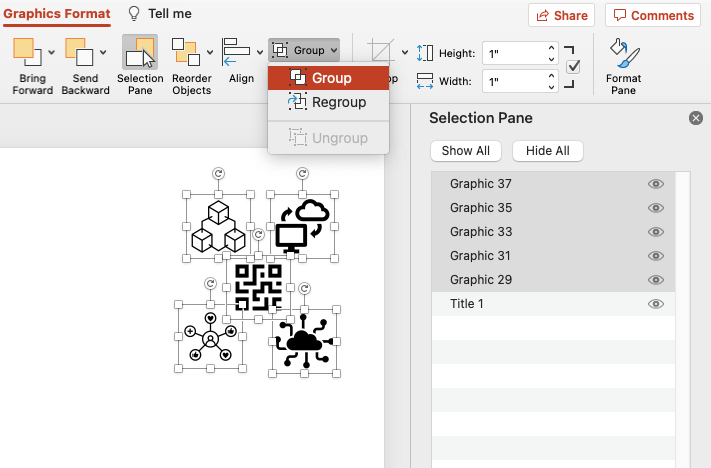Toggle the Selection Pane button
The height and width of the screenshot is (468, 711).
tap(140, 53)
